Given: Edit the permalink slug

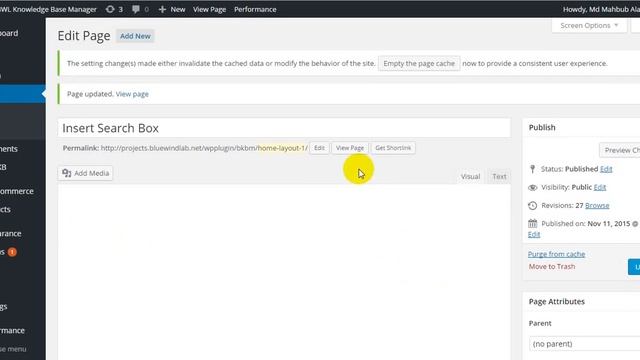Looking at the screenshot, I should [x=319, y=148].
